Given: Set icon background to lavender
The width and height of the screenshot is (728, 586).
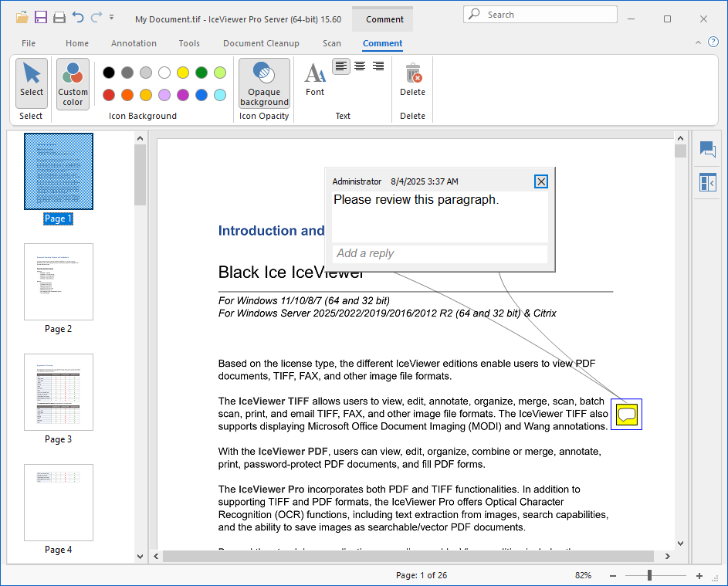Looking at the screenshot, I should (x=164, y=95).
